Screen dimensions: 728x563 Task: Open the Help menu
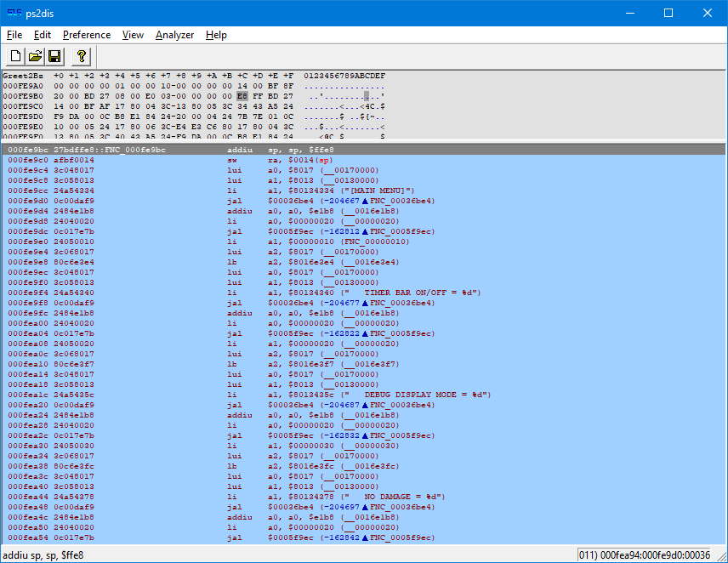pyautogui.click(x=216, y=35)
